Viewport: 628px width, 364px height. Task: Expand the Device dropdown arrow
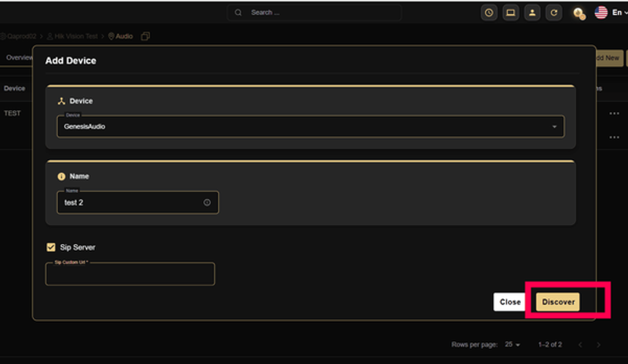554,126
